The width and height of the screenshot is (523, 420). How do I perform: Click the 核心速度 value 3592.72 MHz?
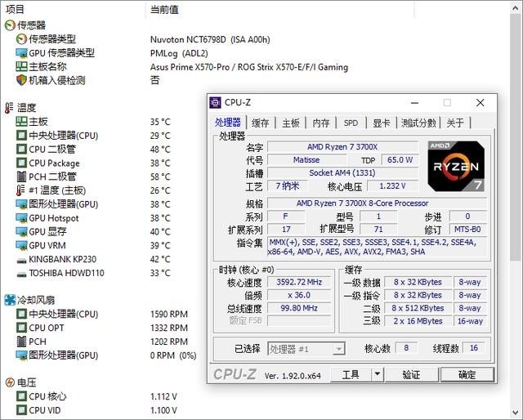pos(299,282)
